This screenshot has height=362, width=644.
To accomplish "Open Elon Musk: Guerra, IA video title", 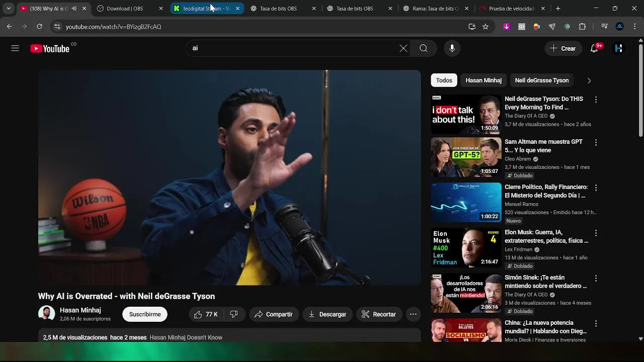I will (546, 236).
